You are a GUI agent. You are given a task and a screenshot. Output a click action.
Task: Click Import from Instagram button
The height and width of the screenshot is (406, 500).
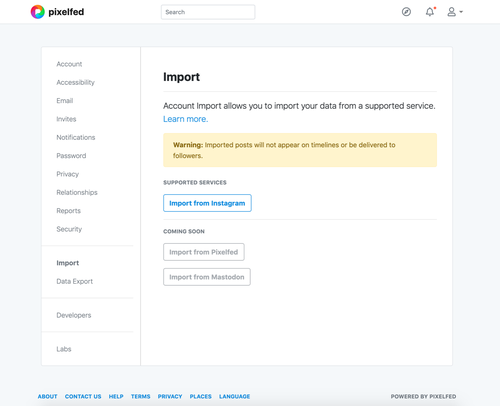pyautogui.click(x=207, y=203)
